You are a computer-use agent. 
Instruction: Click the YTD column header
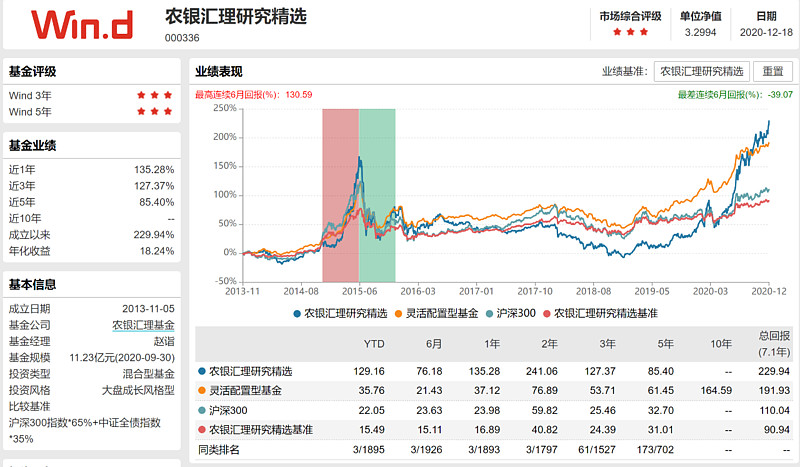click(374, 344)
